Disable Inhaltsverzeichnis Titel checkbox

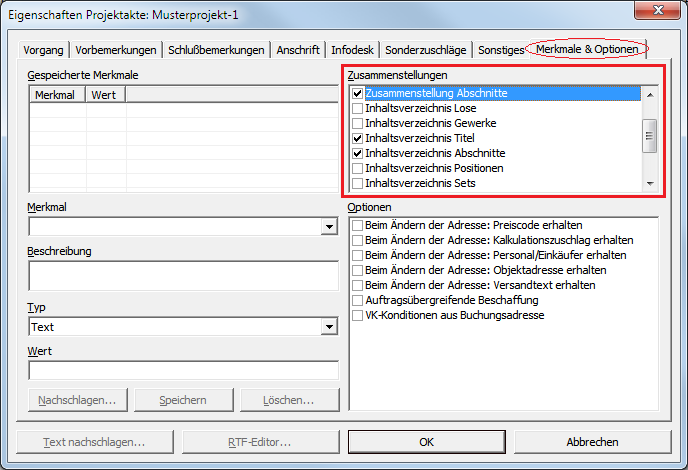pyautogui.click(x=357, y=138)
